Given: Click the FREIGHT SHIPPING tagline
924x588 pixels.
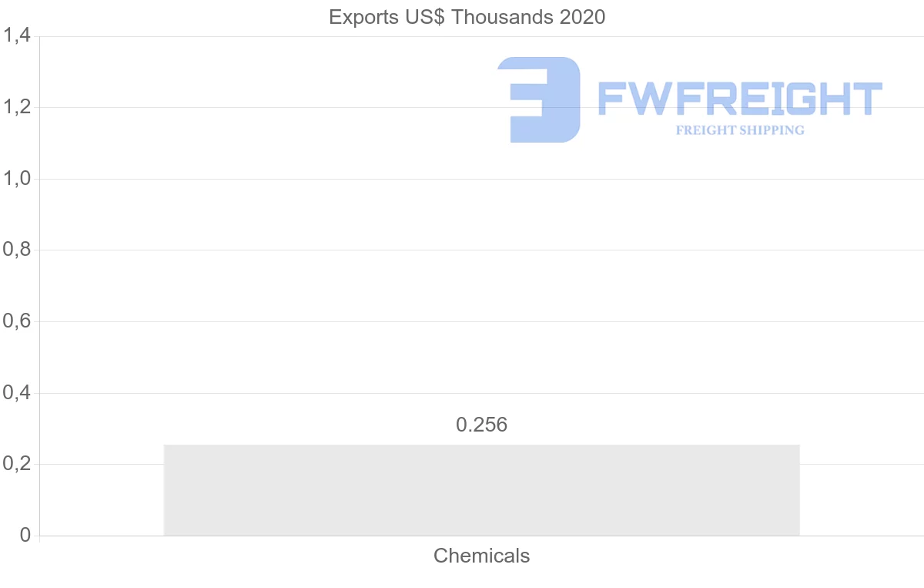Looking at the screenshot, I should pyautogui.click(x=739, y=130).
